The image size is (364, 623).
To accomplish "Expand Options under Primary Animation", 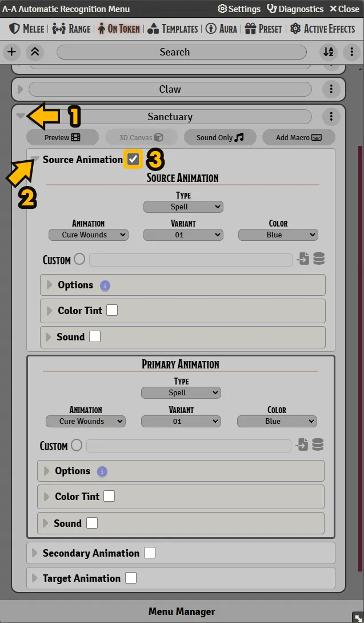I will tap(47, 471).
